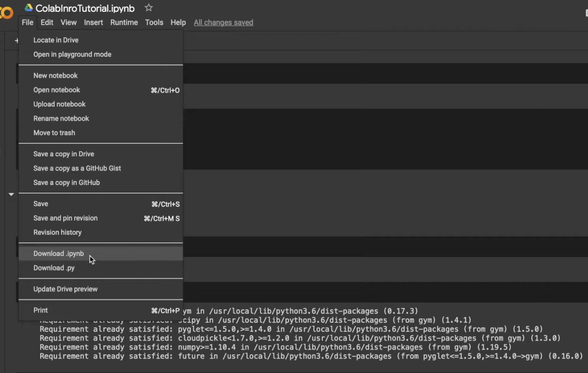Open the Tools menu
The height and width of the screenshot is (373, 588).
point(154,22)
